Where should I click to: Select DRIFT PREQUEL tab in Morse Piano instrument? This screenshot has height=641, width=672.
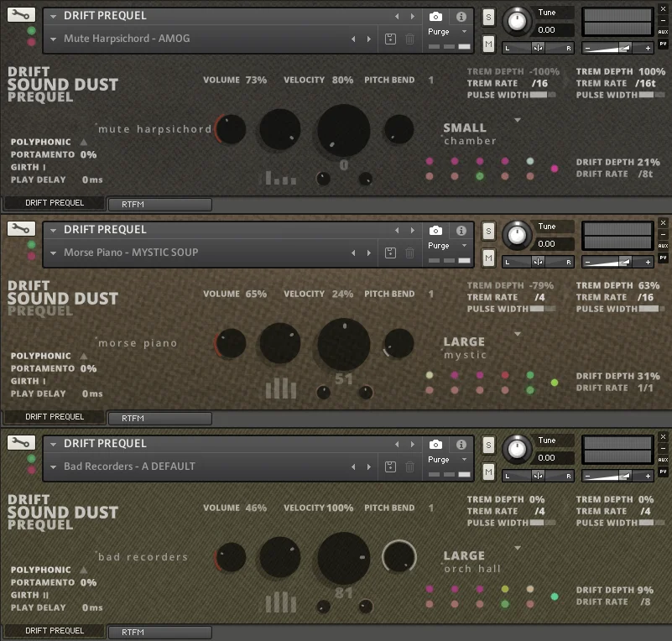pos(55,416)
